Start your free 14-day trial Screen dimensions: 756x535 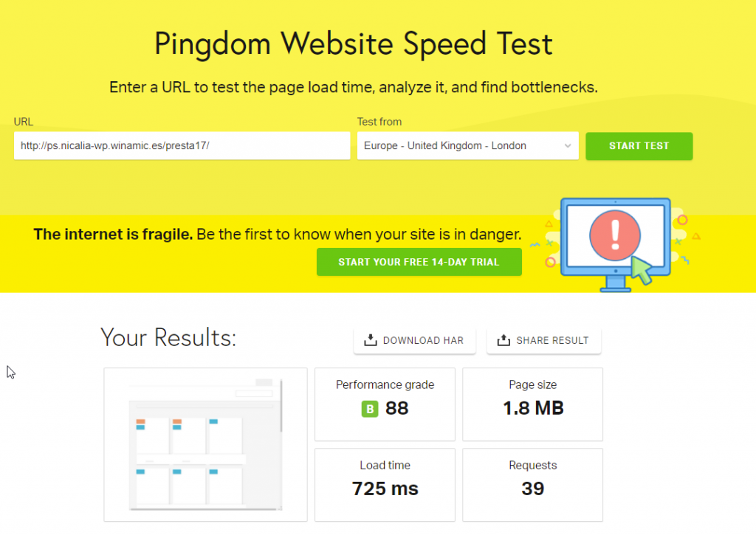[x=419, y=262]
